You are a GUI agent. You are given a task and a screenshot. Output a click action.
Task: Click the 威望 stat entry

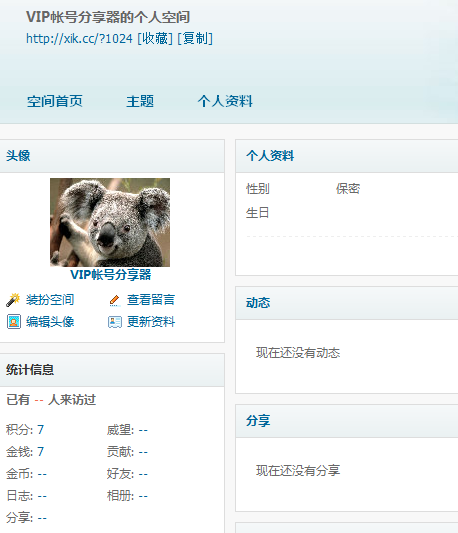click(x=127, y=430)
